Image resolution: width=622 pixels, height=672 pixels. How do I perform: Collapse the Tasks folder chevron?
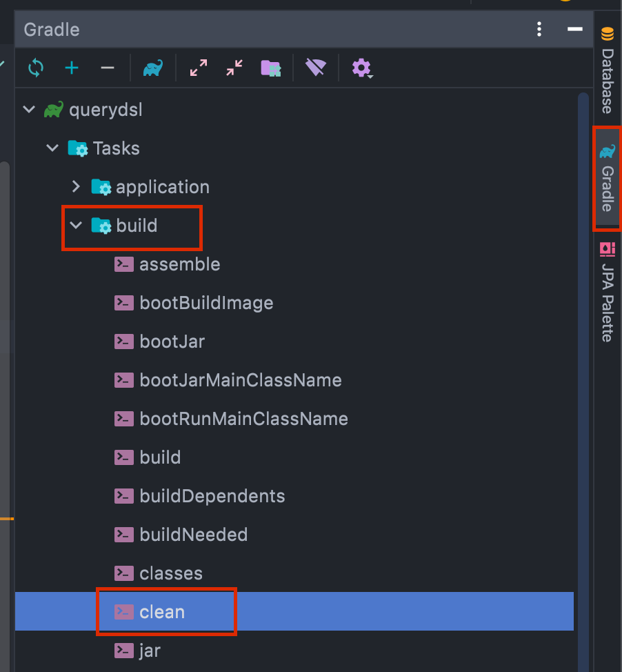(x=52, y=148)
